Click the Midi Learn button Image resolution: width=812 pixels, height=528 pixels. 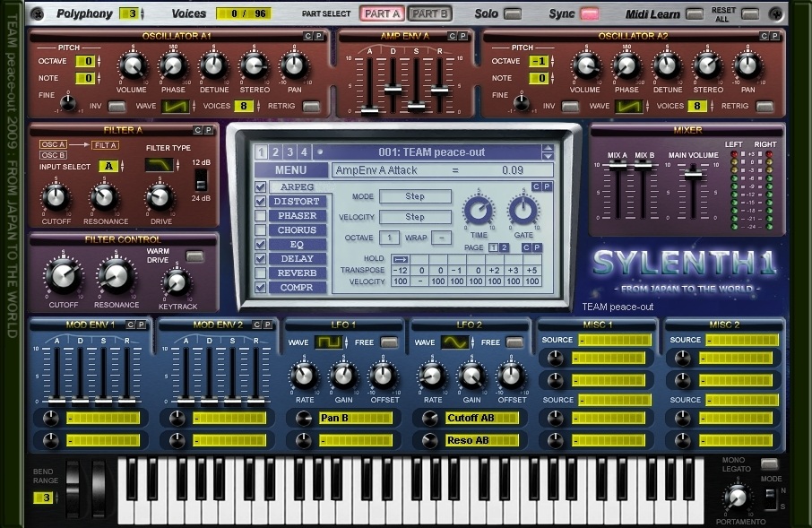[x=695, y=14]
